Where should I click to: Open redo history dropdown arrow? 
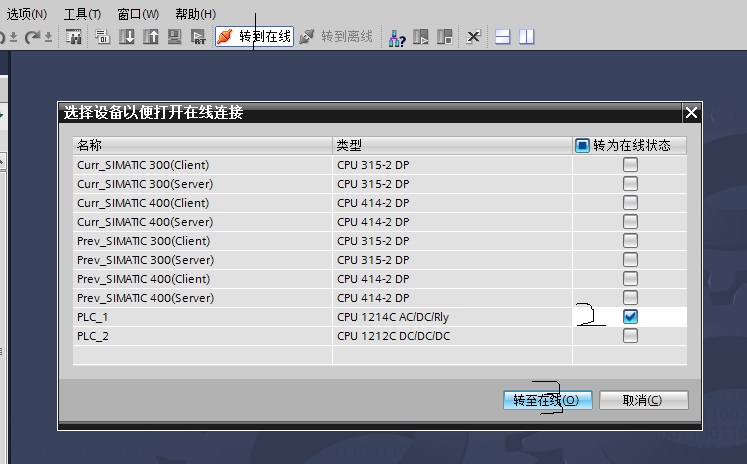pyautogui.click(x=48, y=37)
